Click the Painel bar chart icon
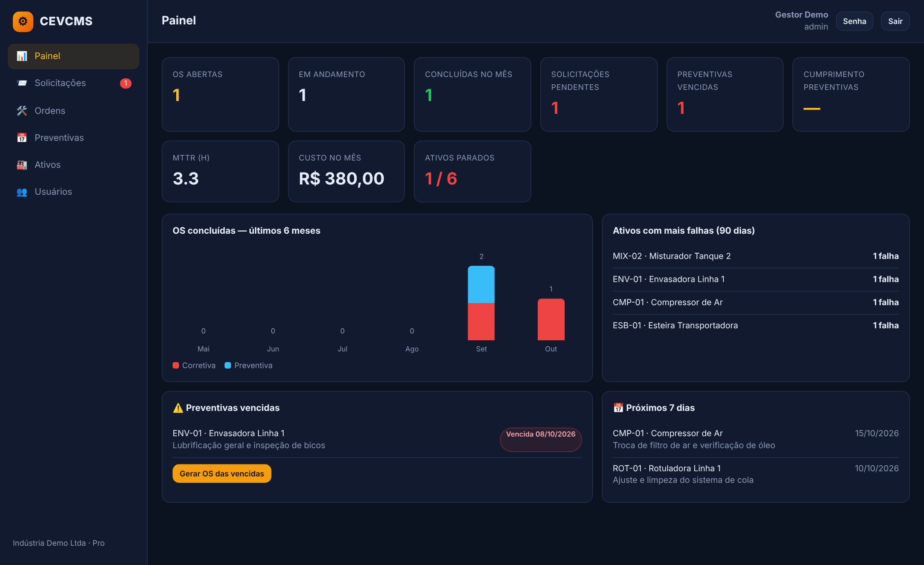The image size is (924, 565). (x=22, y=56)
